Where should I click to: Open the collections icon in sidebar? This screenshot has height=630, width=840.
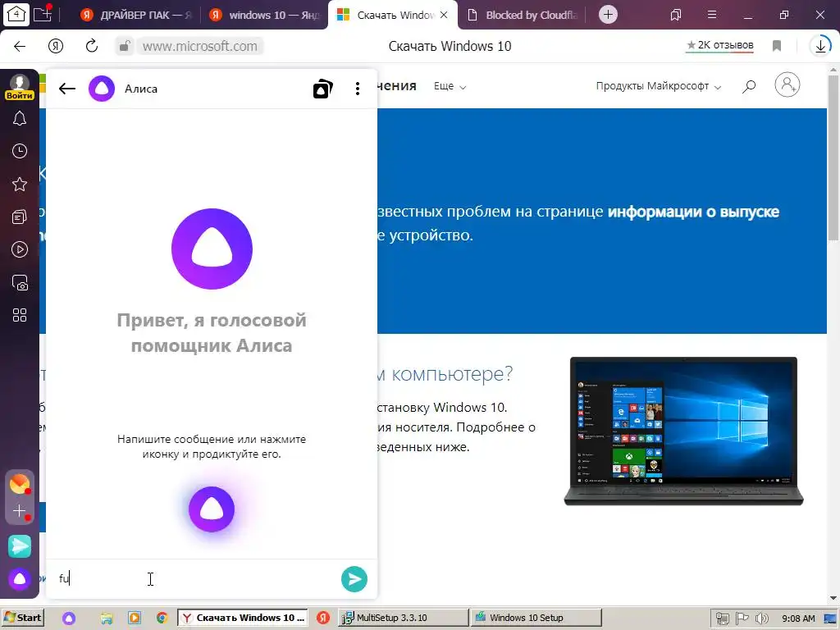click(x=20, y=217)
